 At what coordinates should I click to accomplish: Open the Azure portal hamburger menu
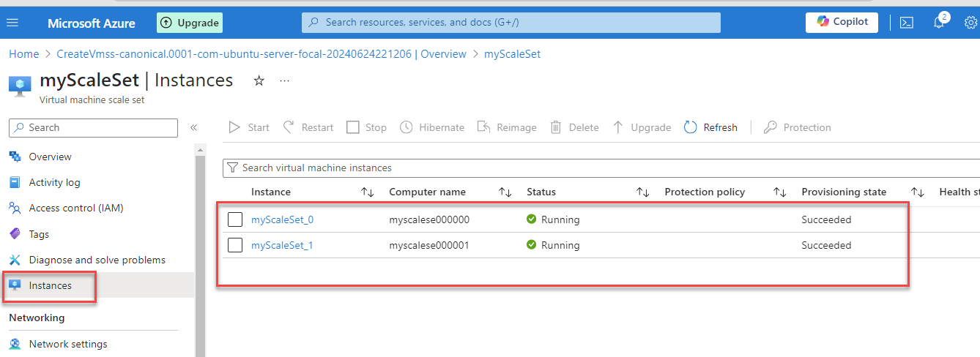(12, 23)
